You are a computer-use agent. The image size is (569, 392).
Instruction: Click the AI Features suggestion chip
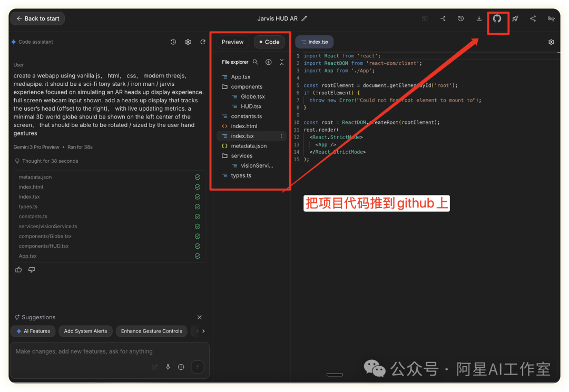click(33, 331)
